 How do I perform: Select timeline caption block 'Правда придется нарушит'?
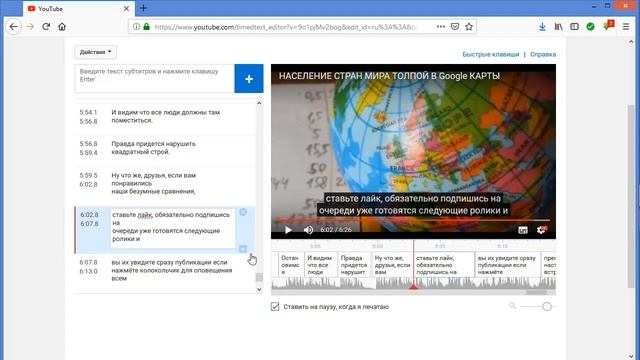[x=354, y=264]
